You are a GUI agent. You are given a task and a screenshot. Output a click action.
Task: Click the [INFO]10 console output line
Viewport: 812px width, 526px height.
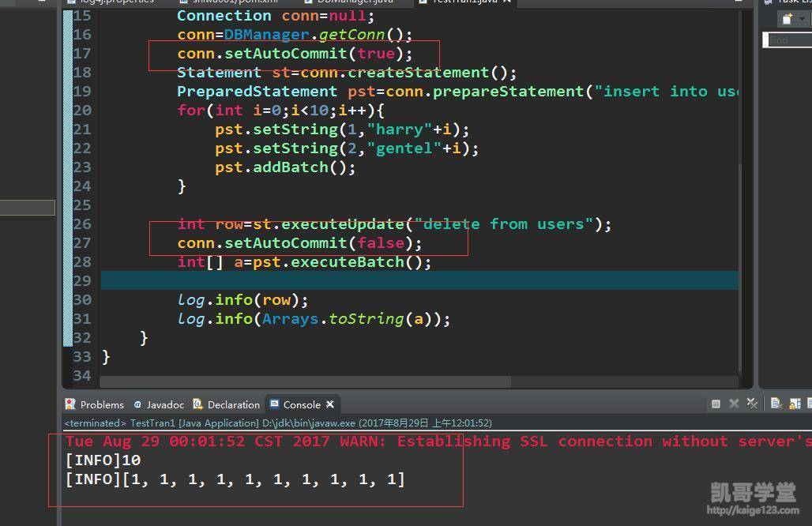click(103, 460)
